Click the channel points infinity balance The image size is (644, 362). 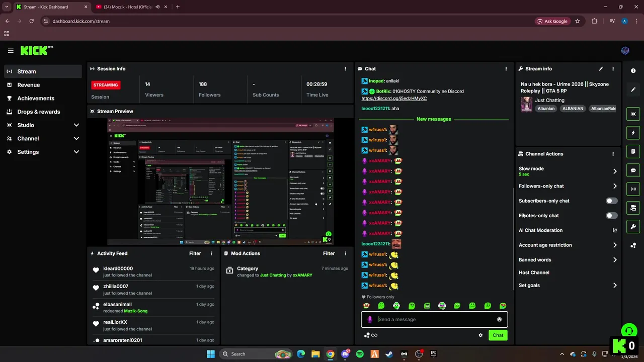coord(371,335)
